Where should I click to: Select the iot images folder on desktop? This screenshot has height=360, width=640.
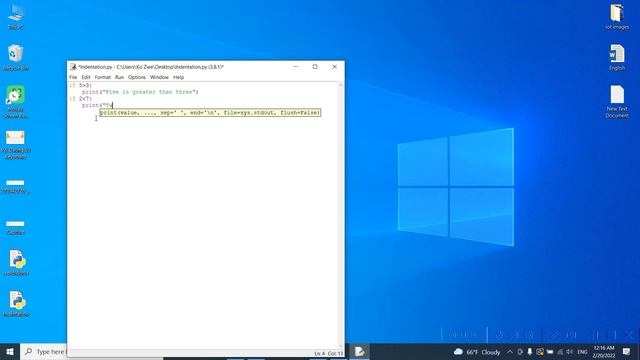click(x=617, y=17)
